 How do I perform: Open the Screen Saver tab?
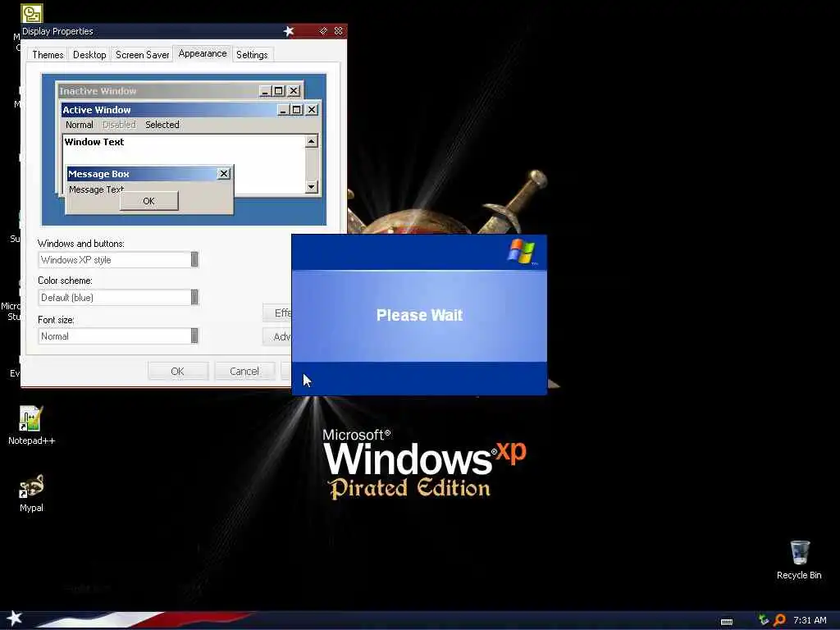coord(143,55)
